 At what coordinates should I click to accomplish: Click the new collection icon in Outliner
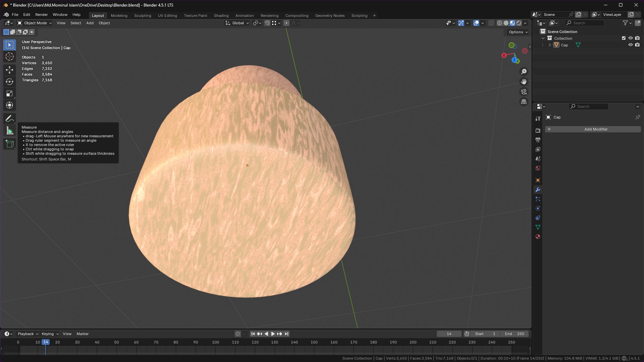click(638, 23)
